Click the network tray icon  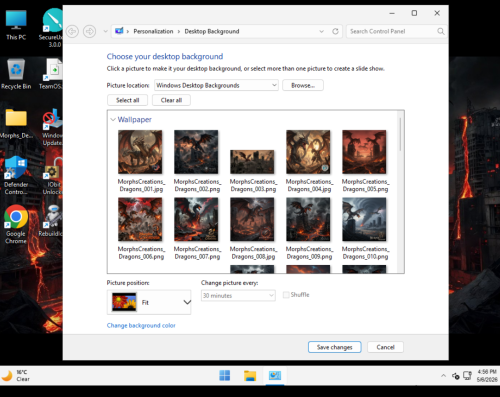(x=467, y=376)
